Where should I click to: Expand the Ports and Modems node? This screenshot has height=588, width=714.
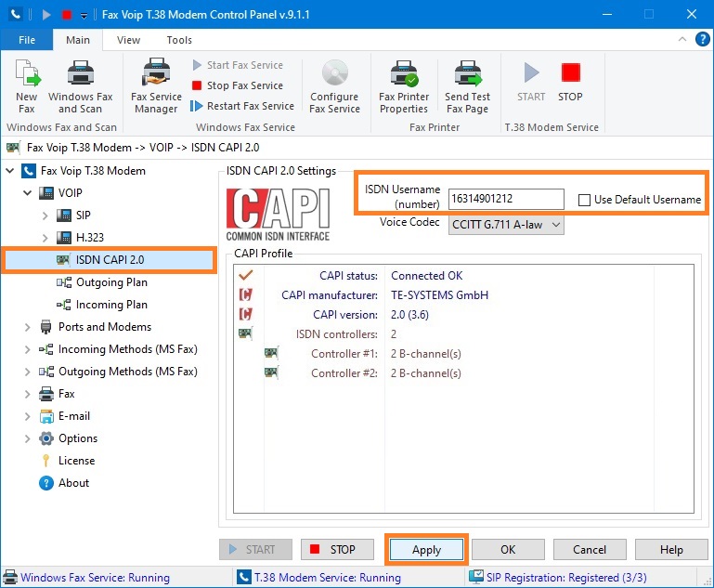pyautogui.click(x=27, y=327)
